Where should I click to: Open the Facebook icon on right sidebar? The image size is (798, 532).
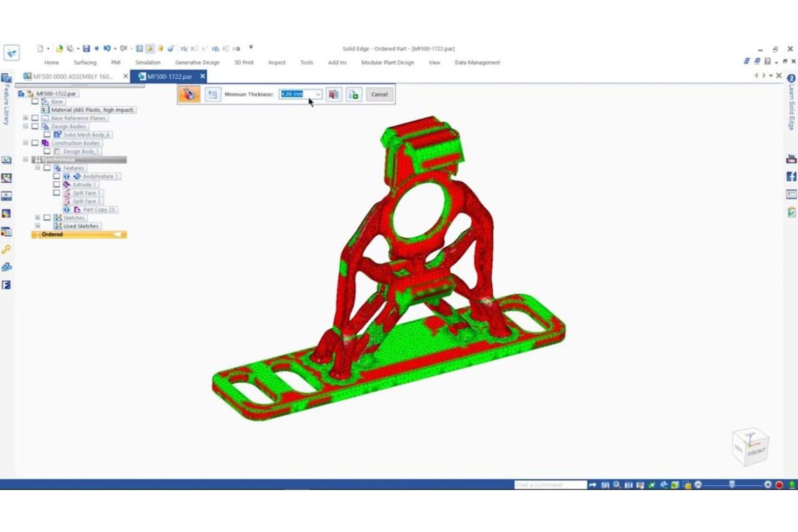[791, 176]
